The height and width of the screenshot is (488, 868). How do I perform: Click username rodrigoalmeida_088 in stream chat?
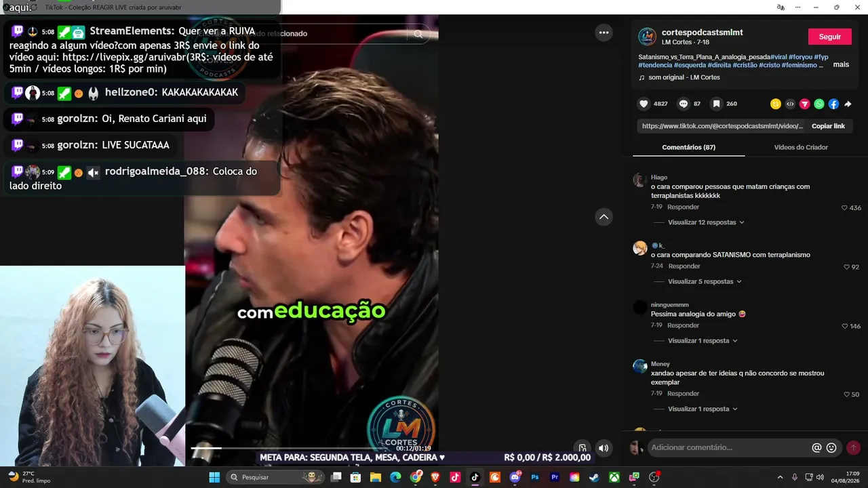tap(156, 171)
